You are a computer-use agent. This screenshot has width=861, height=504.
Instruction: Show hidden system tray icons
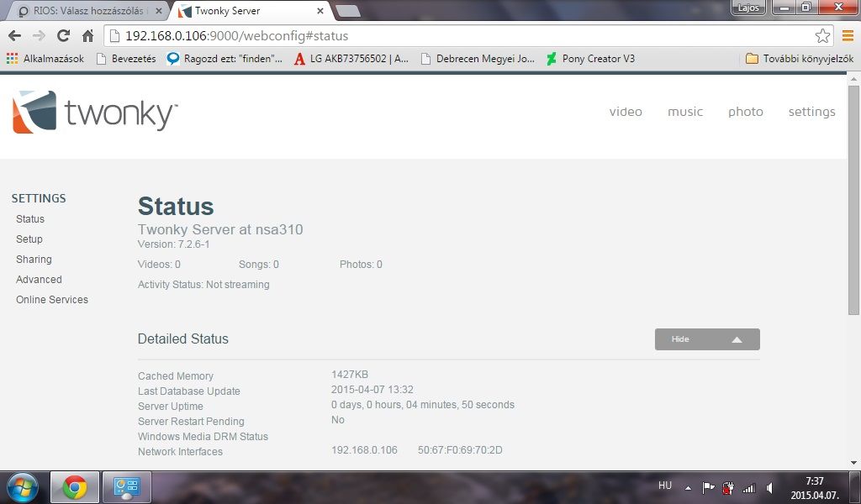688,487
